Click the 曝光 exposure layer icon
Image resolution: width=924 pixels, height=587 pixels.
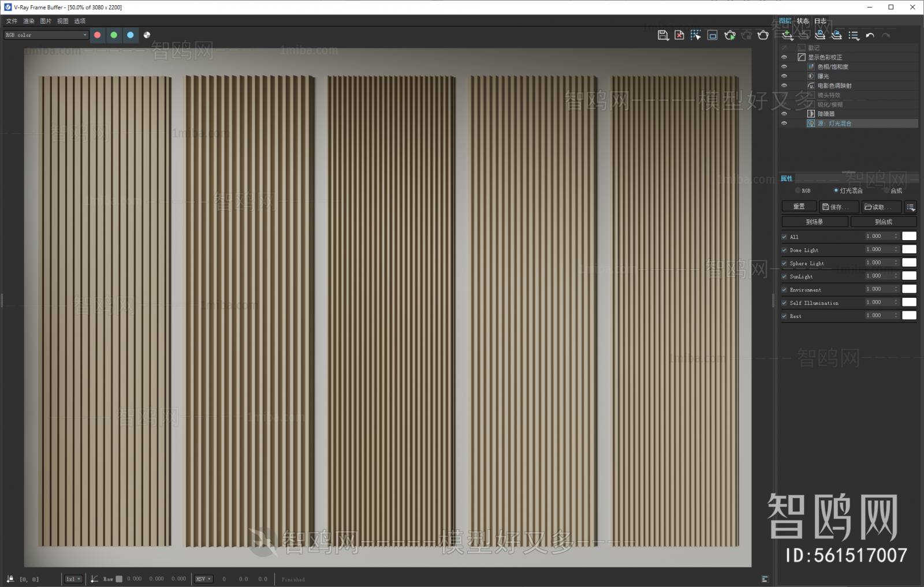click(811, 76)
